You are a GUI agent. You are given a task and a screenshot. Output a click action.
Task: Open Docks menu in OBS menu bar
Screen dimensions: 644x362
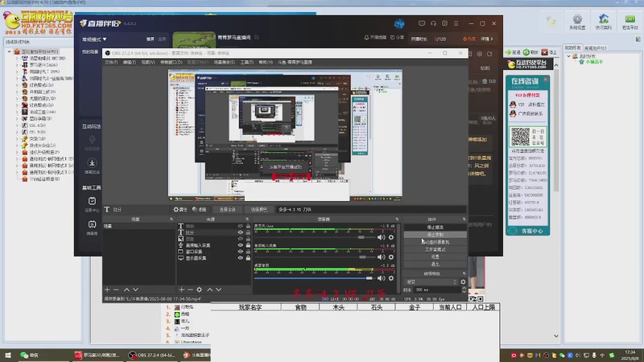[x=171, y=63]
